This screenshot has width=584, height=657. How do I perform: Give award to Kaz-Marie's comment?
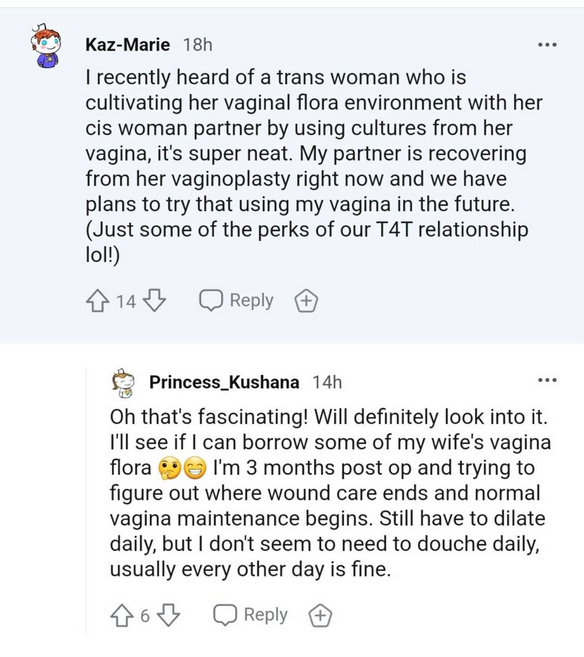coord(306,301)
